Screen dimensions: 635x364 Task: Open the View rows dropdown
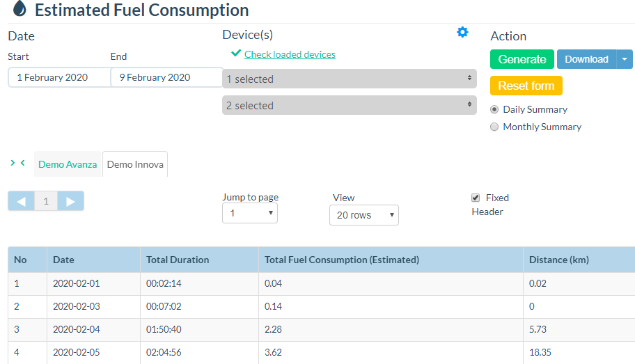coord(363,215)
